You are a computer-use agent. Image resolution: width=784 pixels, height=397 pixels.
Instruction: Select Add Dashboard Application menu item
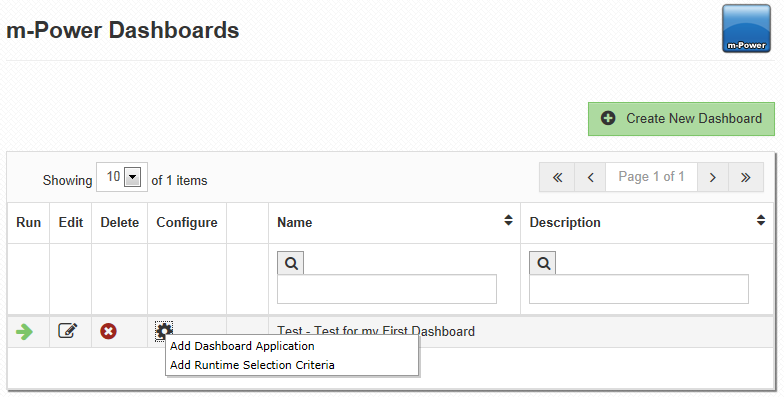(x=242, y=346)
